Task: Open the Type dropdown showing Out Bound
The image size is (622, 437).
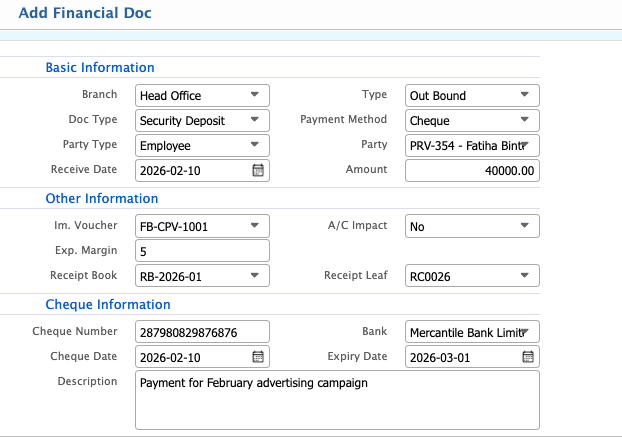Action: point(472,96)
